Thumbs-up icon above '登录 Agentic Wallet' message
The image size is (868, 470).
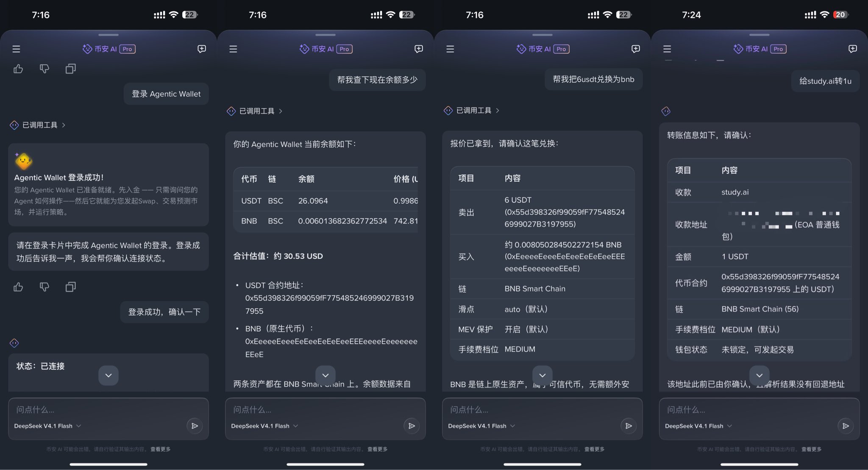click(x=18, y=69)
